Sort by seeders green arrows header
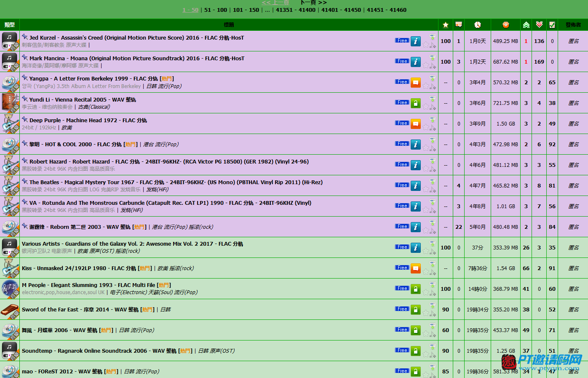 coord(526,25)
